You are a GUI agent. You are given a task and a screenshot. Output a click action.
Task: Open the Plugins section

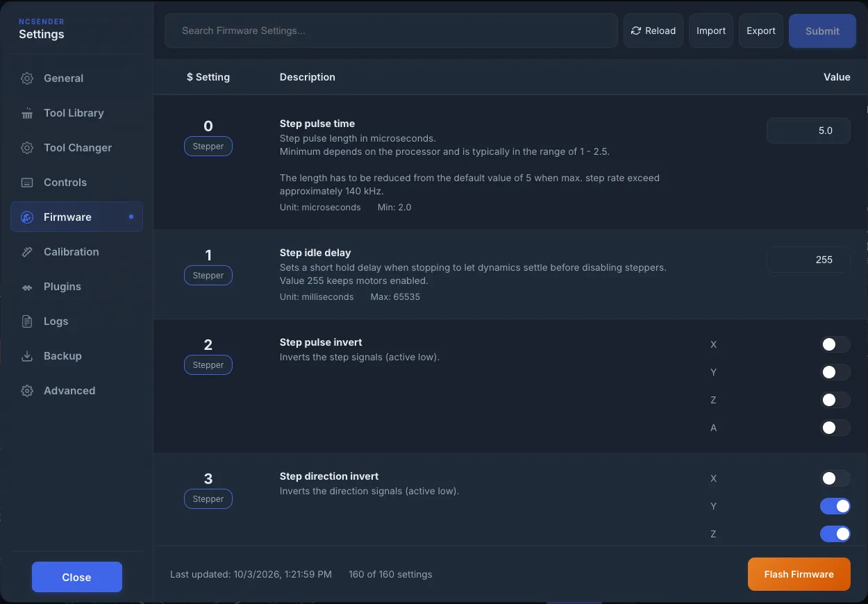pyautogui.click(x=76, y=286)
